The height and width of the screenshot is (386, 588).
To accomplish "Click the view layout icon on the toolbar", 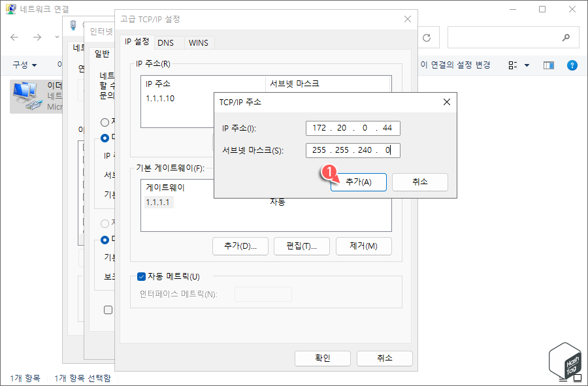I will click(514, 65).
